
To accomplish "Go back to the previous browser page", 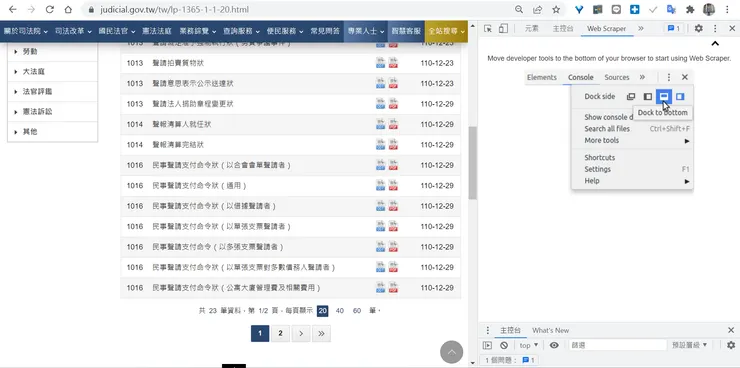I will 13,9.
